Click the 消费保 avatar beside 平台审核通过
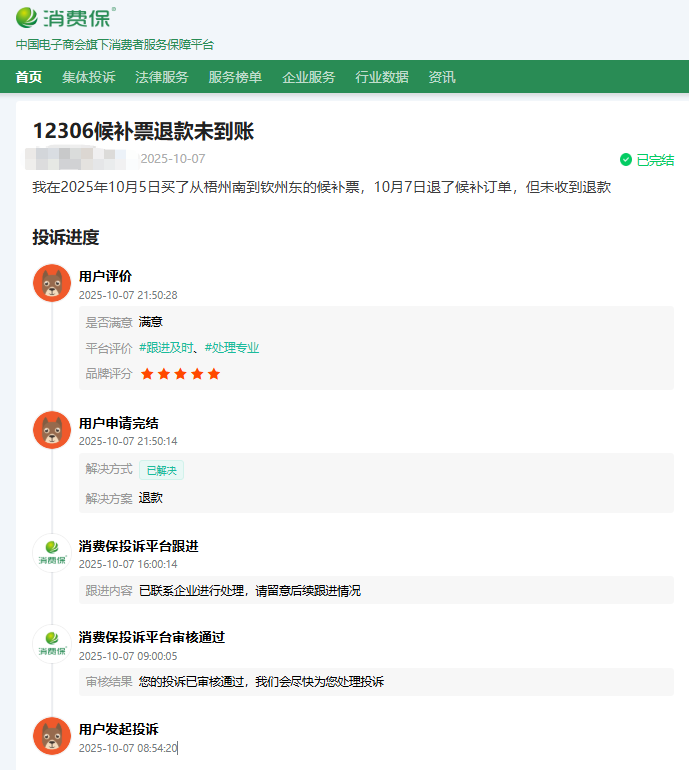The width and height of the screenshot is (689, 770). pyautogui.click(x=51, y=644)
